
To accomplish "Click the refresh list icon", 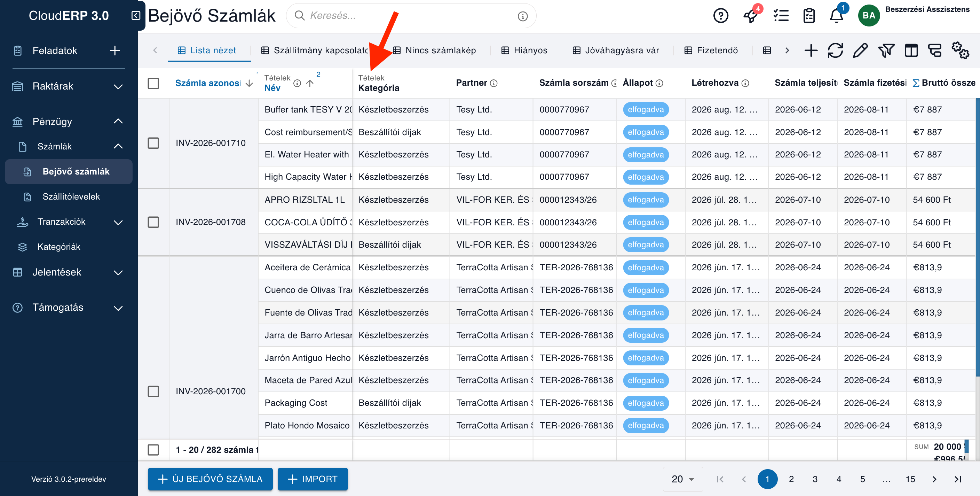I will pyautogui.click(x=835, y=50).
